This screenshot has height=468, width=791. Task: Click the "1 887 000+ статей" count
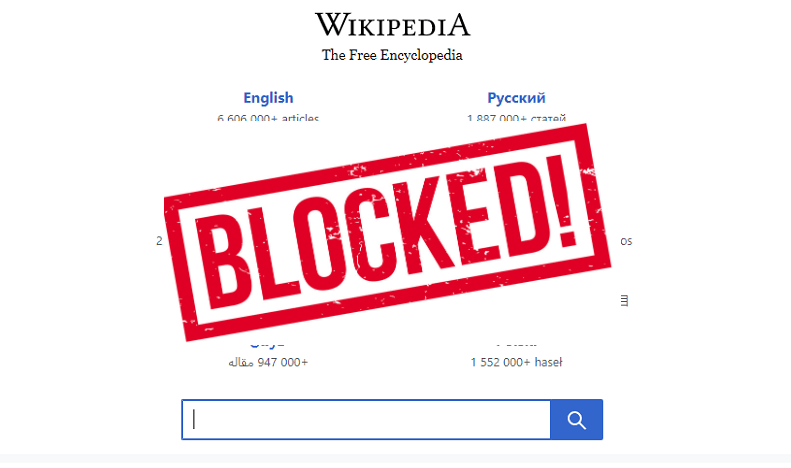[x=516, y=119]
